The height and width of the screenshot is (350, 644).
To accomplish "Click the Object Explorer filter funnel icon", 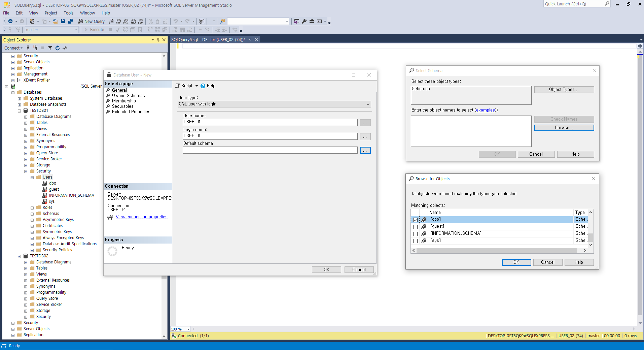I will pyautogui.click(x=50, y=48).
